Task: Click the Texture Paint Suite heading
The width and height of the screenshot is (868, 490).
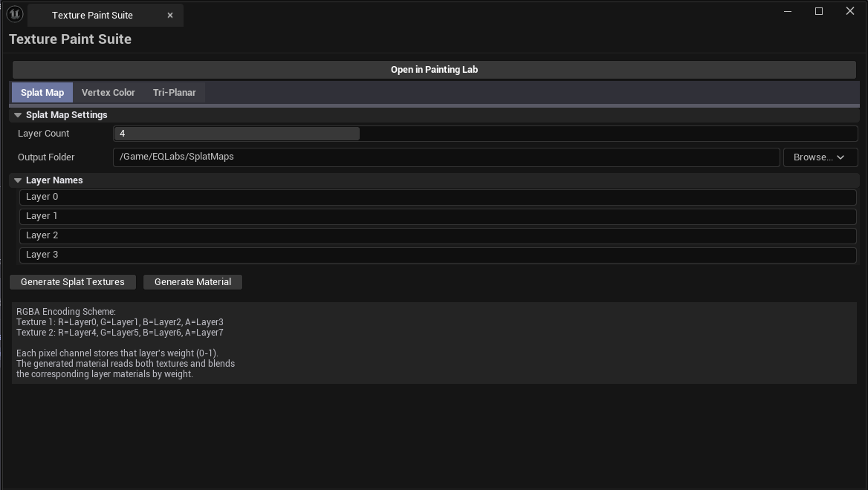Action: (71, 39)
